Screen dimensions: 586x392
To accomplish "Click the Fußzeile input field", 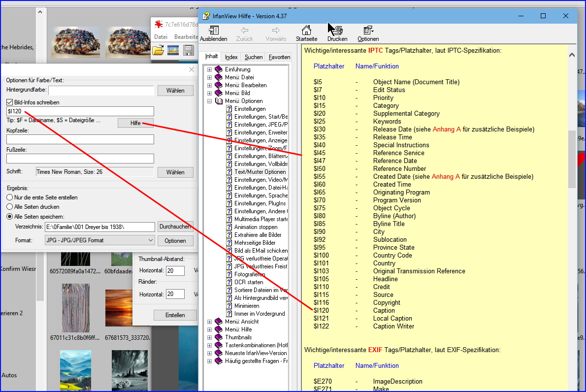I will pos(80,159).
